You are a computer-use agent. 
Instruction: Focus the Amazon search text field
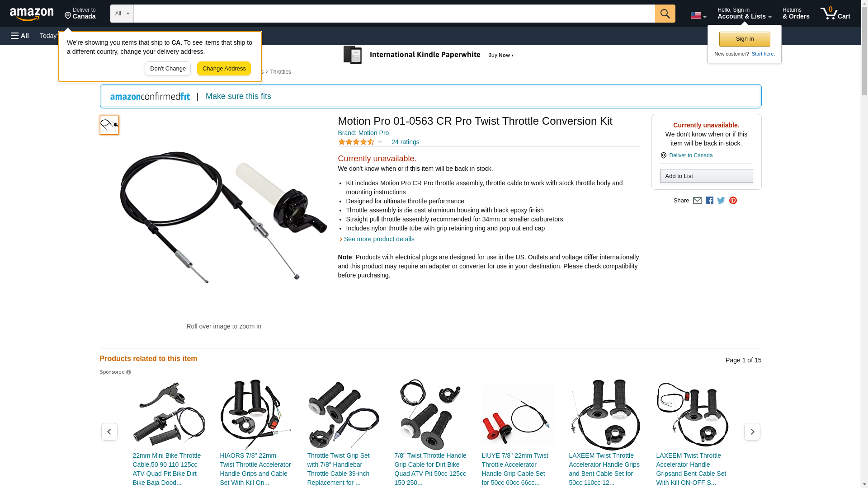[394, 14]
